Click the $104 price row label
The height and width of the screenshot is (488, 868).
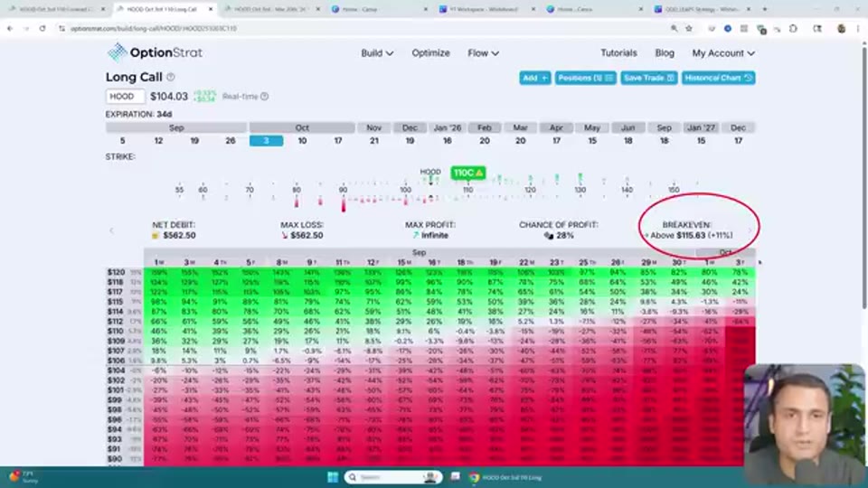point(117,371)
